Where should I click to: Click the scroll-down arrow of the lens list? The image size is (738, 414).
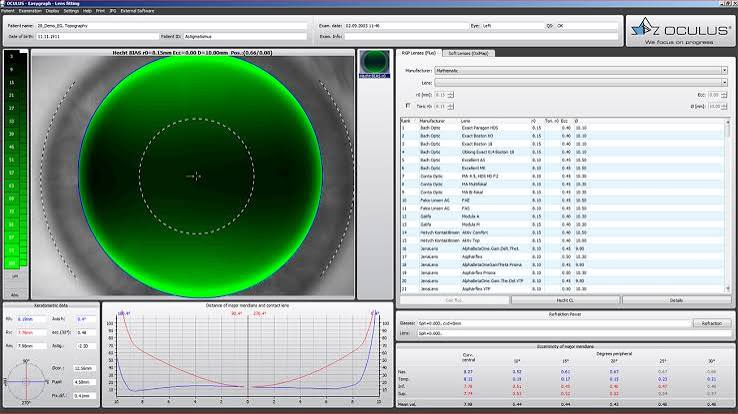728,289
